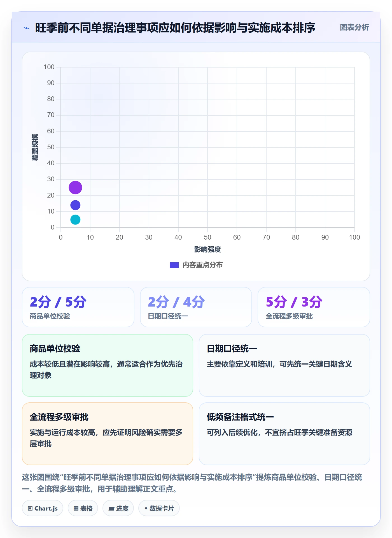Click the text 主要依靠定义和培训
392x538 pixels.
click(x=239, y=364)
